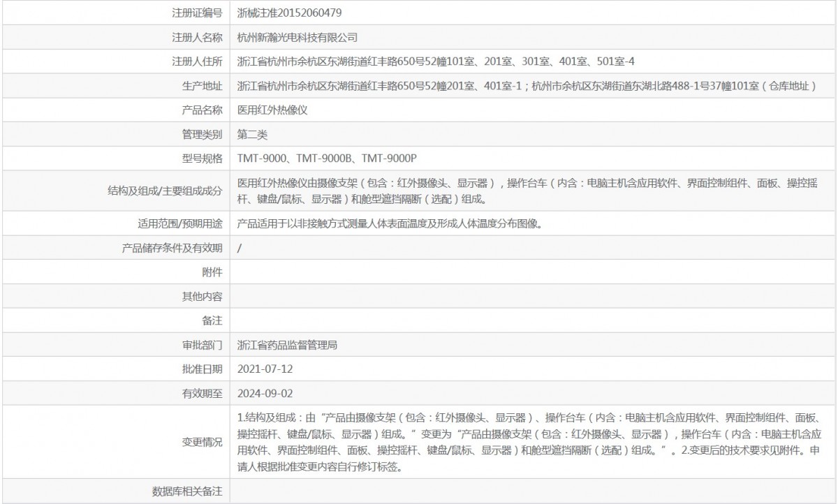This screenshot has height=504, width=838.
Task: Click the 批准日期 label
Action: [202, 369]
